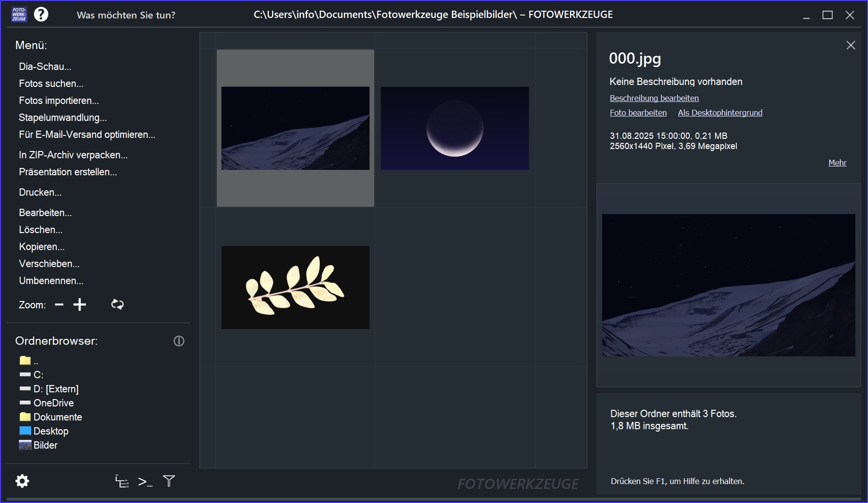The height and width of the screenshot is (503, 868).
Task: Navigate to the D: [Extern] drive
Action: click(55, 389)
